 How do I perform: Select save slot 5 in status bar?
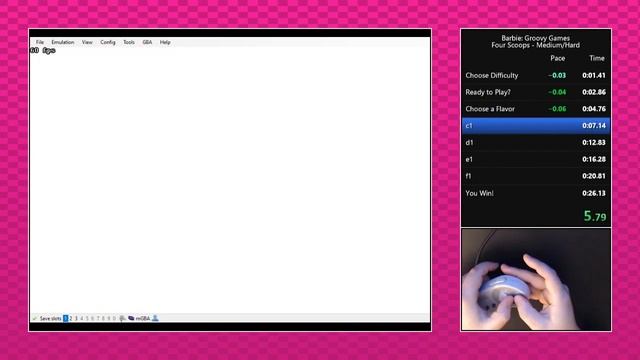coord(87,318)
